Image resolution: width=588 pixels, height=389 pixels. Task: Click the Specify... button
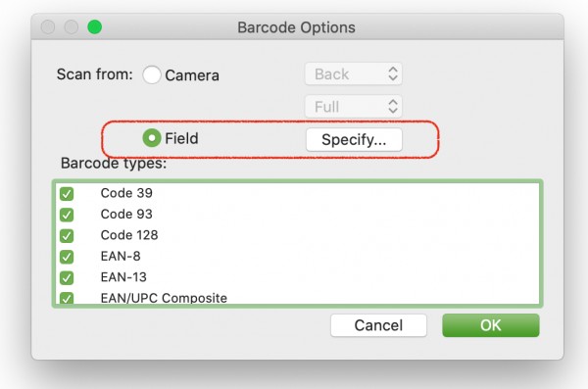coord(354,139)
